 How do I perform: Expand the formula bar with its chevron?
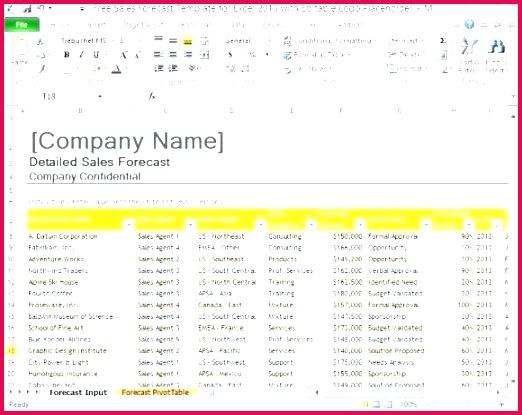coord(513,96)
